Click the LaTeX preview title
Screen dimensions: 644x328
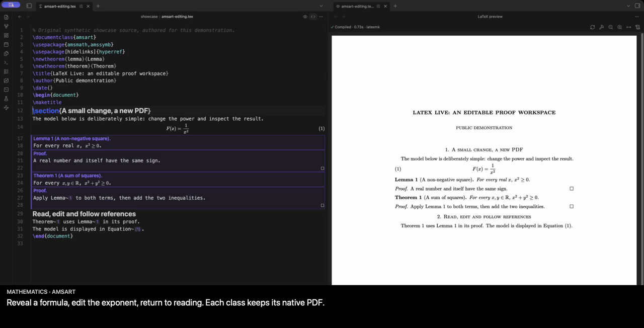pyautogui.click(x=490, y=17)
